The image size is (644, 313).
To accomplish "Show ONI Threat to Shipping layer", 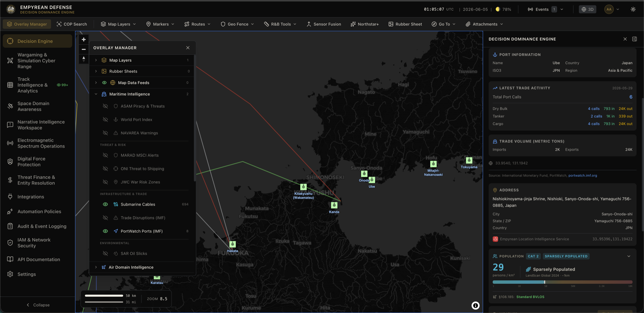I will (x=105, y=169).
